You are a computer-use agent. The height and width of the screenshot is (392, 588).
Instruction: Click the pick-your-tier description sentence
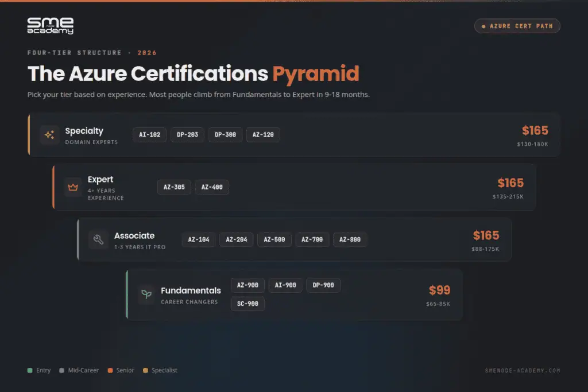[x=198, y=95]
